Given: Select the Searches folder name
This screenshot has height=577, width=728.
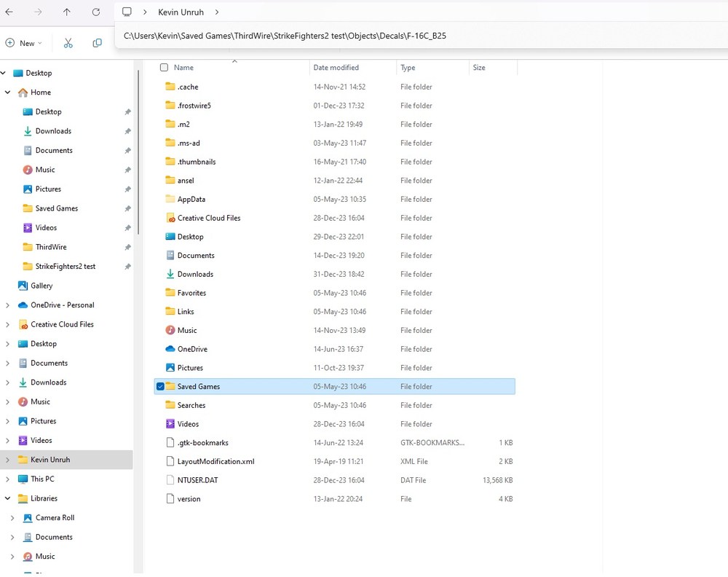Looking at the screenshot, I should (191, 405).
